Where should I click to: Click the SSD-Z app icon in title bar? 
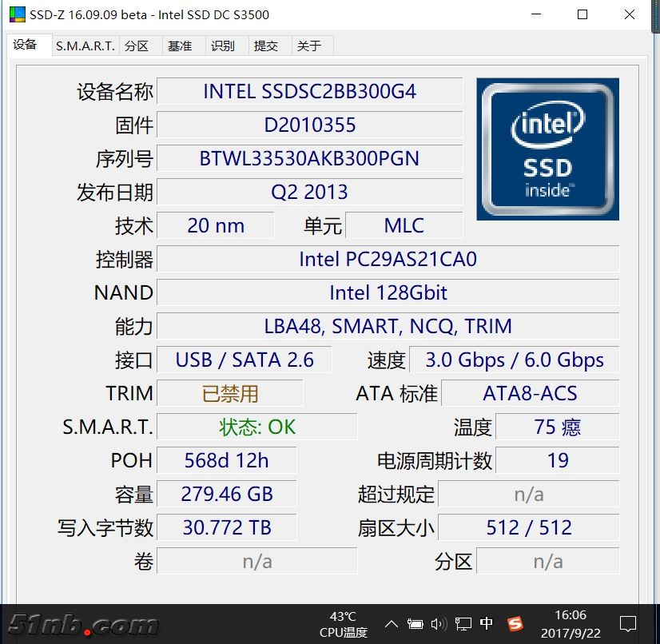(x=16, y=14)
